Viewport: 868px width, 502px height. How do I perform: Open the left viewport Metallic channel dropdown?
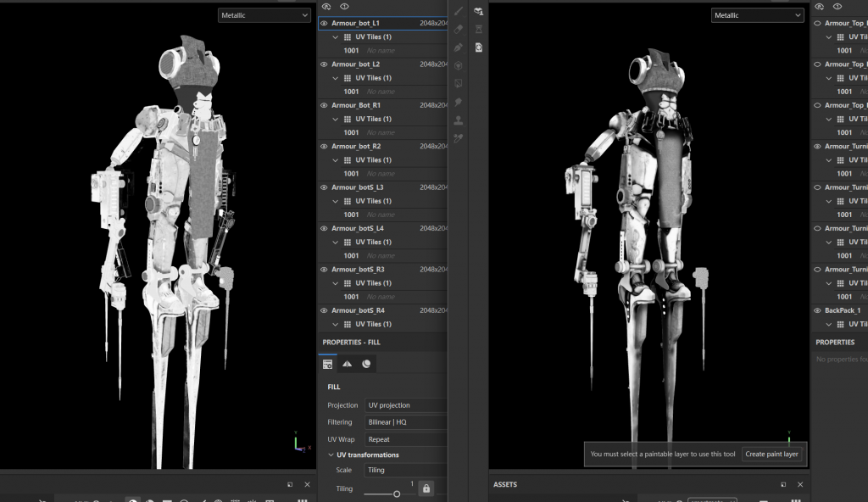pyautogui.click(x=264, y=15)
